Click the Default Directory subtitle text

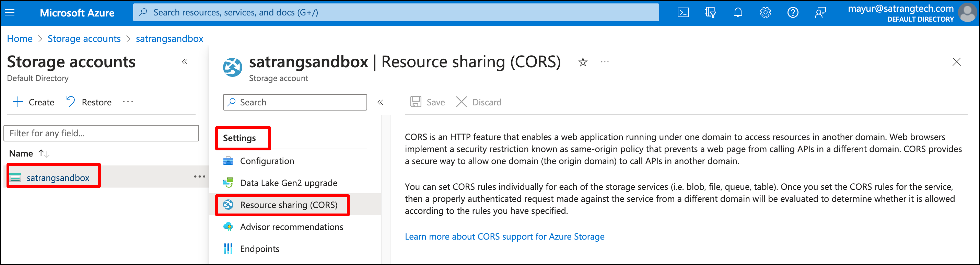[x=38, y=78]
